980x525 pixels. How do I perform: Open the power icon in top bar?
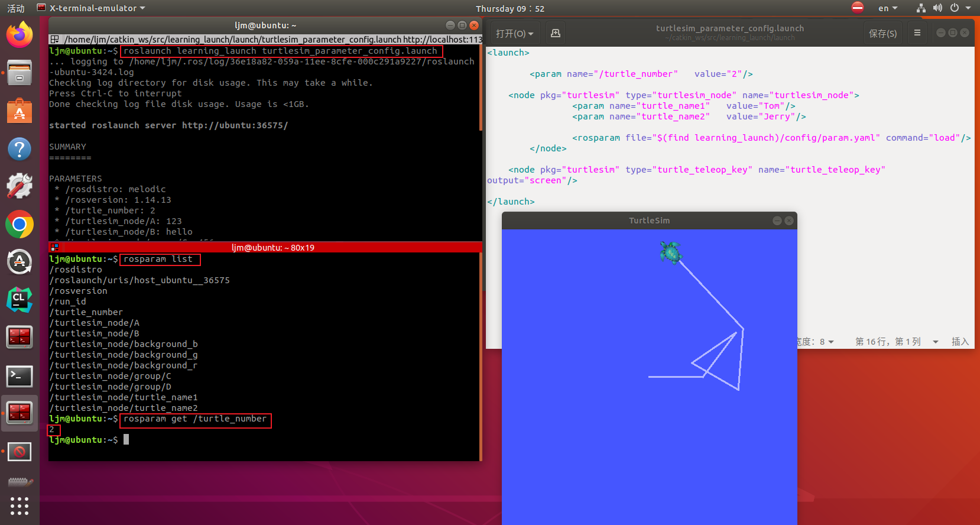[955, 8]
